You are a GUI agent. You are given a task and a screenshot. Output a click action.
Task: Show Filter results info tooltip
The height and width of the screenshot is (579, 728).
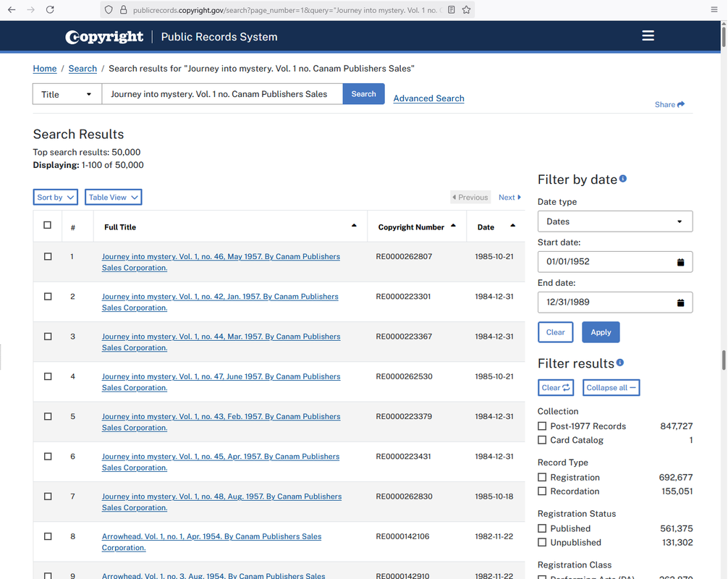(620, 363)
